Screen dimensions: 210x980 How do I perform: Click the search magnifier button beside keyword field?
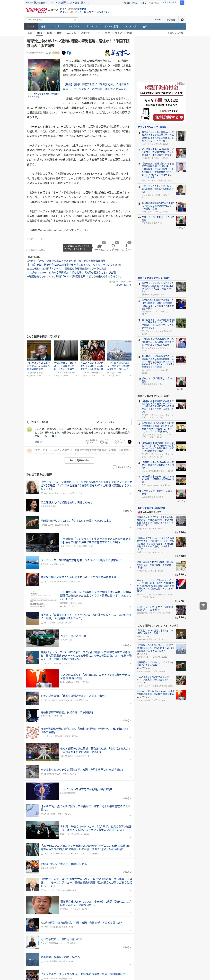75,19
